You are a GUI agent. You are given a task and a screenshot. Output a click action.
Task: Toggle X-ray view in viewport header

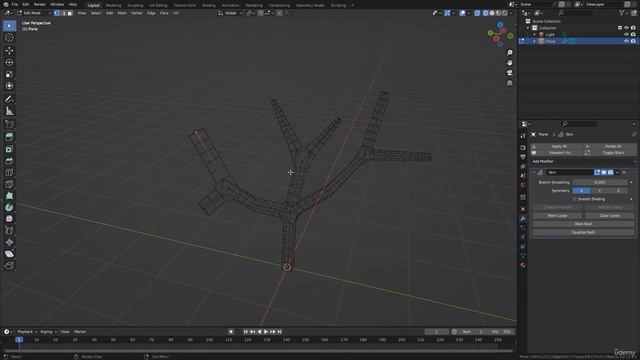pos(477,13)
